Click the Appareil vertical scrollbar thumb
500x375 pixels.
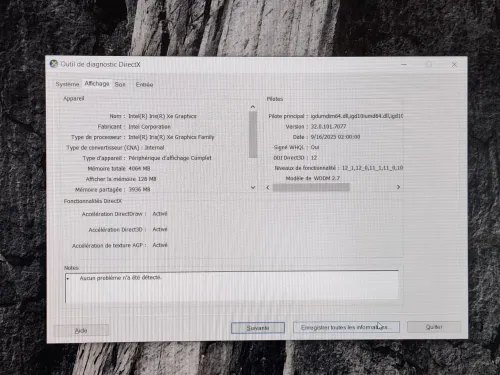253,135
